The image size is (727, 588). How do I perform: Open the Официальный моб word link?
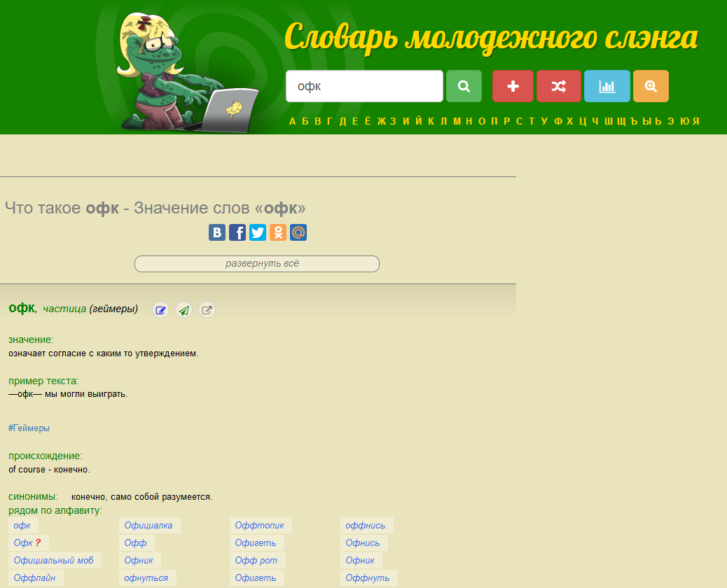53,560
